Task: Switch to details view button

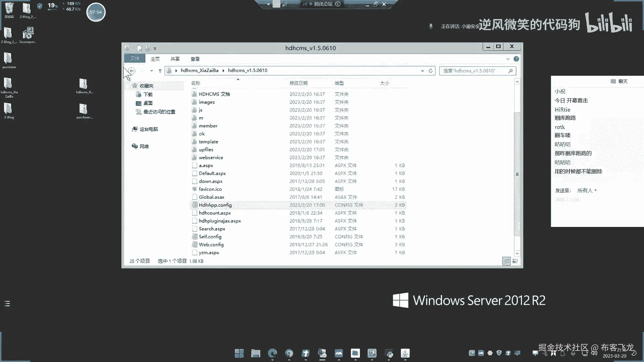Action: 506,261
